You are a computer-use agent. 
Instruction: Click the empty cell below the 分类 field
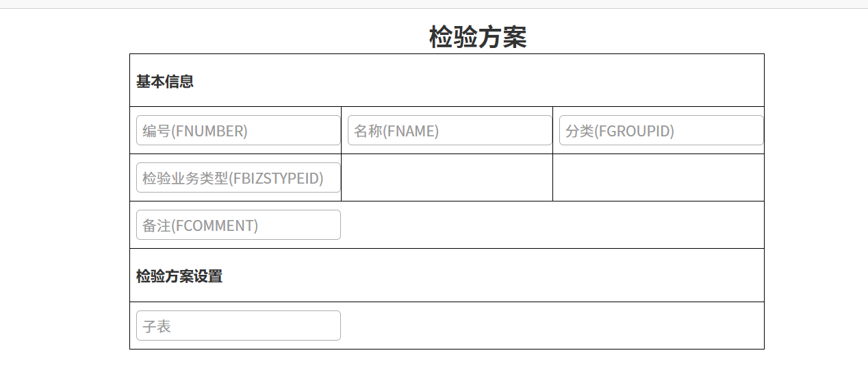click(658, 177)
